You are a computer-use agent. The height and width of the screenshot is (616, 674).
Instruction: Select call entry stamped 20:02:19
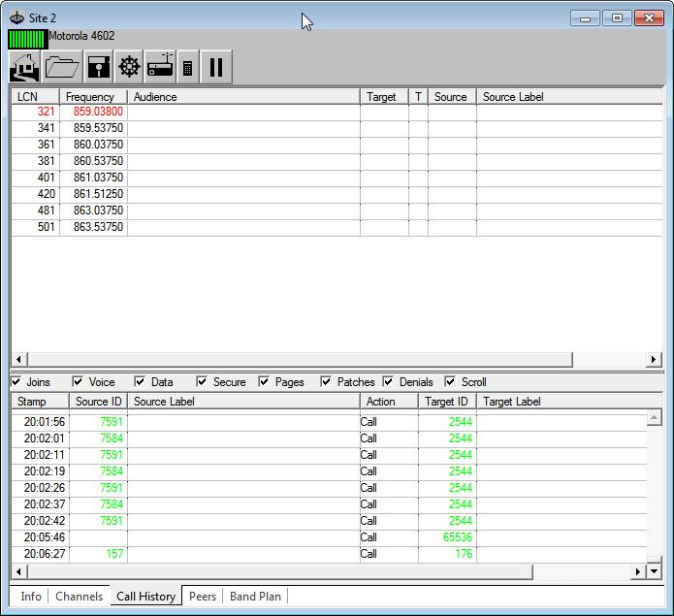[329, 471]
